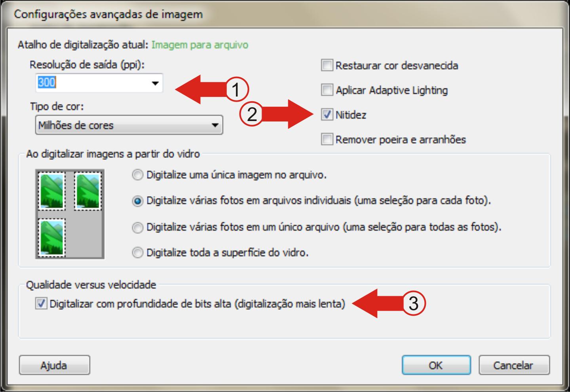This screenshot has width=570, height=392.
Task: Select Digitalize várias fotos em arquivos individuais
Action: pyautogui.click(x=137, y=201)
